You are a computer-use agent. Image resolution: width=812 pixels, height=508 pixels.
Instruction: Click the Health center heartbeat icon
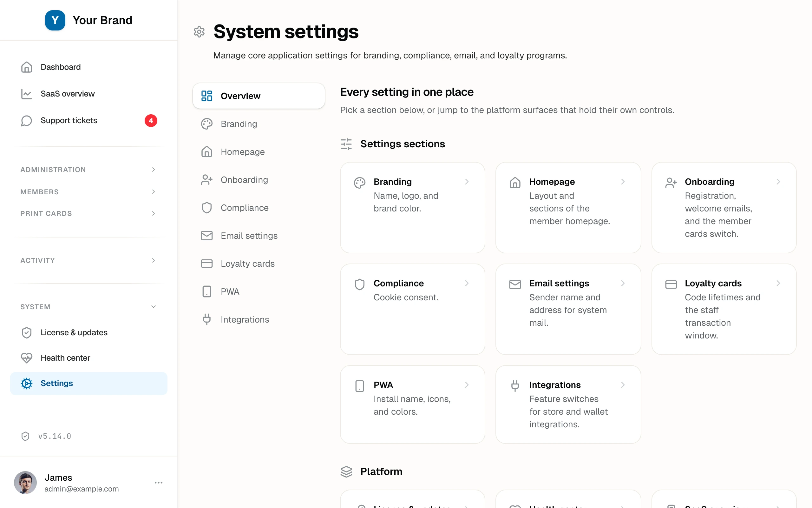(x=27, y=358)
